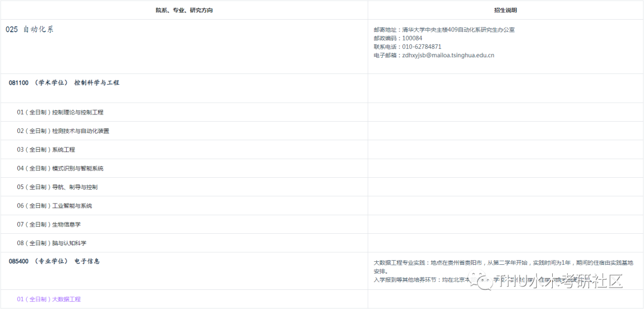Open the 085400 电子信息 professional degree row
This screenshot has width=644, height=309.
coord(54,261)
